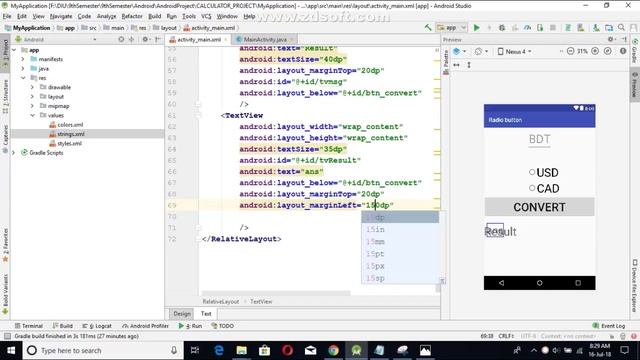Click the vertical arrows icon in the Preview
Viewport: 640px width, 360px height.
click(x=469, y=65)
